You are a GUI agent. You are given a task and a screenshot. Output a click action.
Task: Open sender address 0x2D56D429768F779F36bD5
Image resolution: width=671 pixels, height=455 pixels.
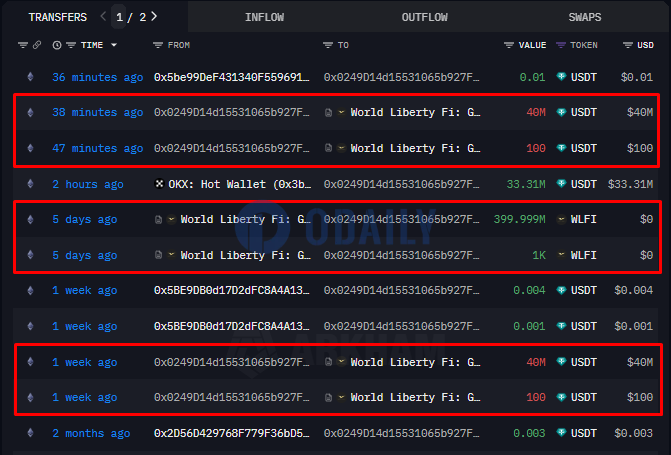(x=232, y=433)
